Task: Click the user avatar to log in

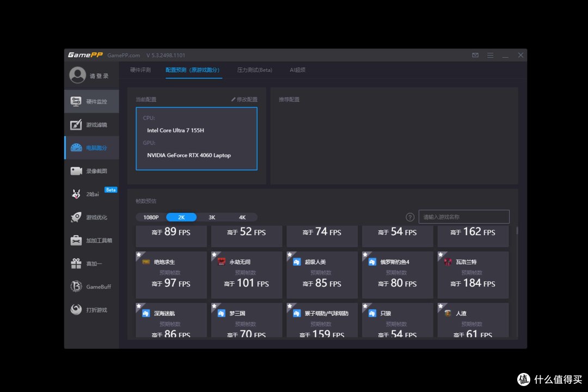Action: (x=78, y=75)
